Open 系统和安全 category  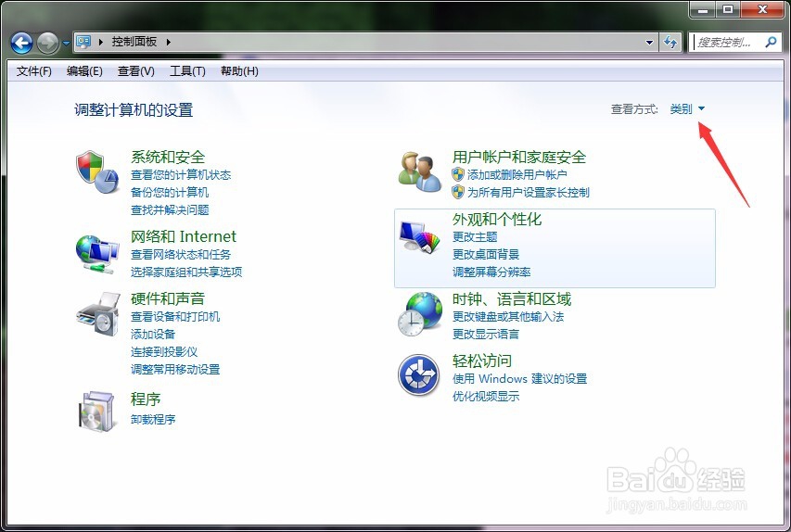click(168, 157)
